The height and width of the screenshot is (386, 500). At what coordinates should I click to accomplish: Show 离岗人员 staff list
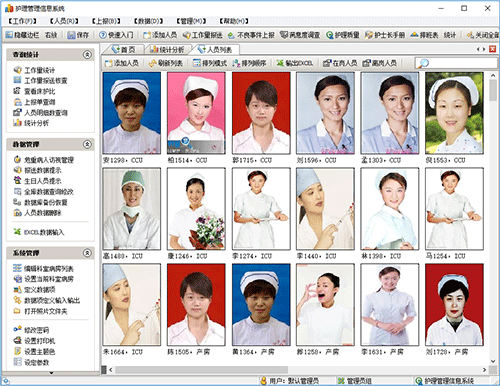point(380,63)
